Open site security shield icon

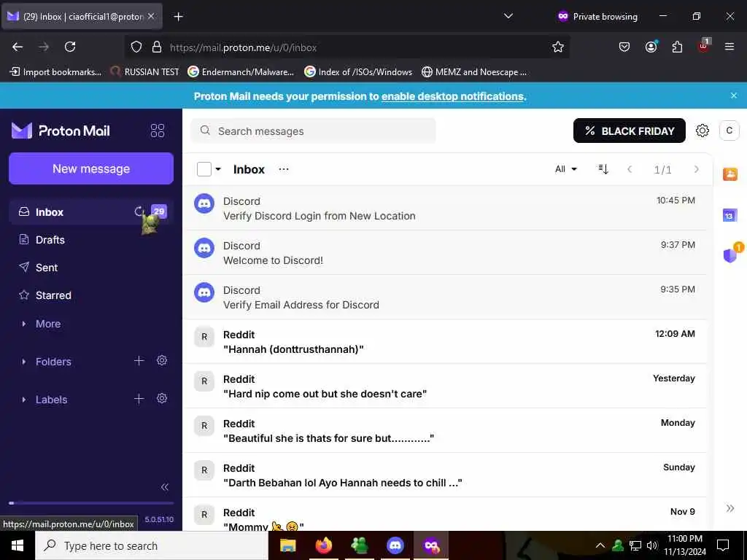point(136,47)
